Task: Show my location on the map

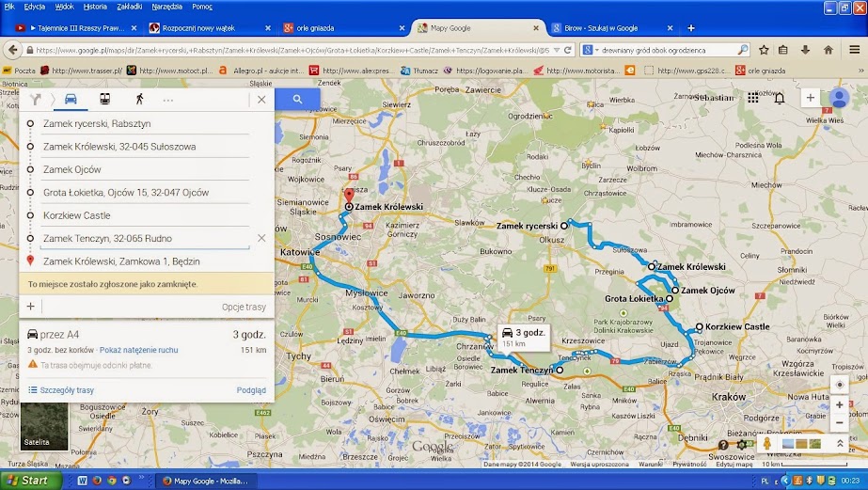Action: click(x=839, y=385)
